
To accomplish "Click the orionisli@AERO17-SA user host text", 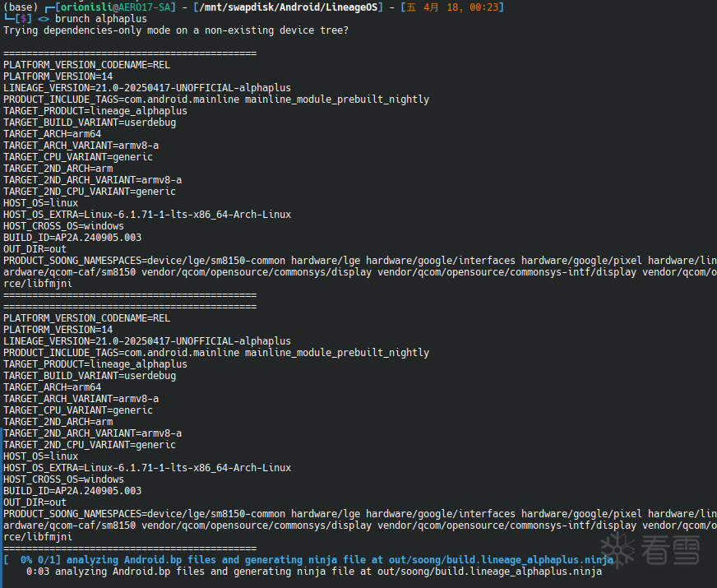I will [116, 7].
